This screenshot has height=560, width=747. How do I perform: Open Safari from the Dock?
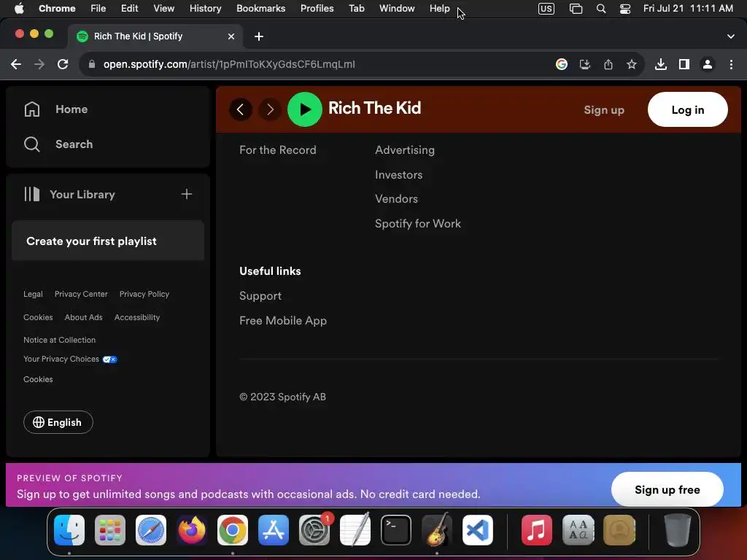(x=151, y=530)
